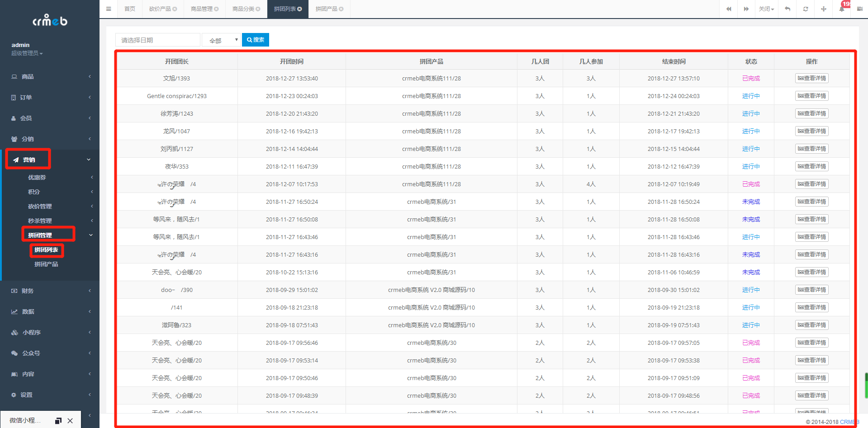The image size is (868, 428).
Task: Toggle the sidebar hamburger menu icon
Action: pyautogui.click(x=109, y=9)
